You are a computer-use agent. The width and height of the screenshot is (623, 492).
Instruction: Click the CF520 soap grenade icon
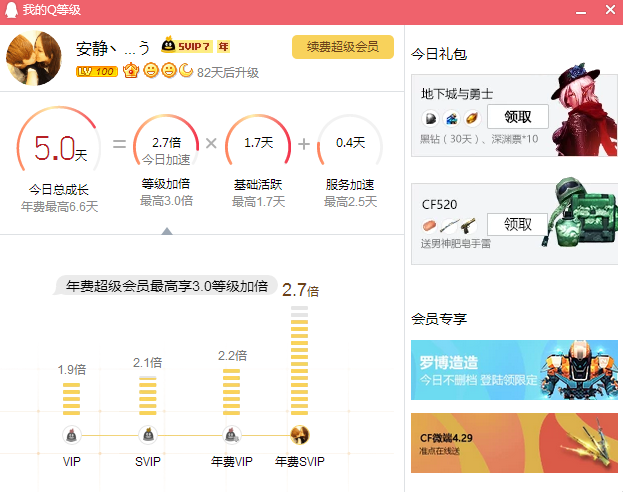430,226
